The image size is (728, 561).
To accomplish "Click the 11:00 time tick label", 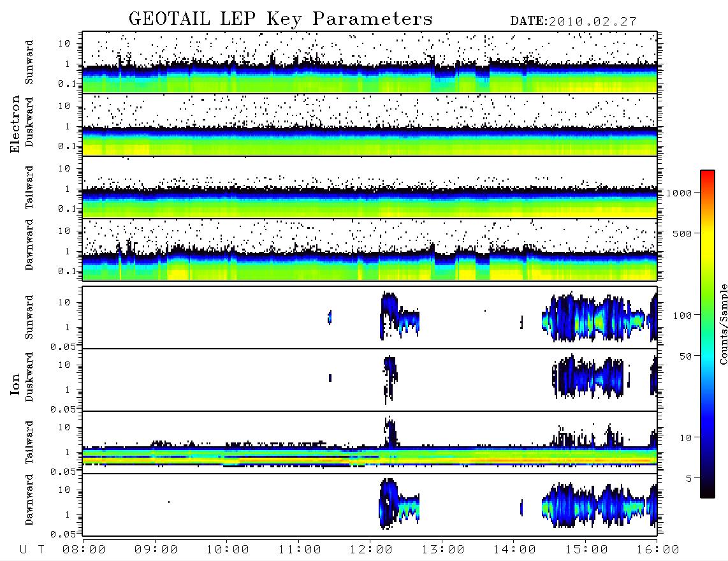I will [300, 550].
